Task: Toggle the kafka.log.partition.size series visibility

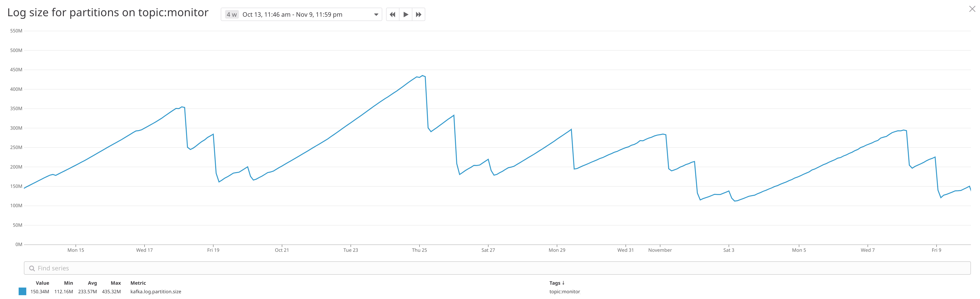Action: click(22, 291)
